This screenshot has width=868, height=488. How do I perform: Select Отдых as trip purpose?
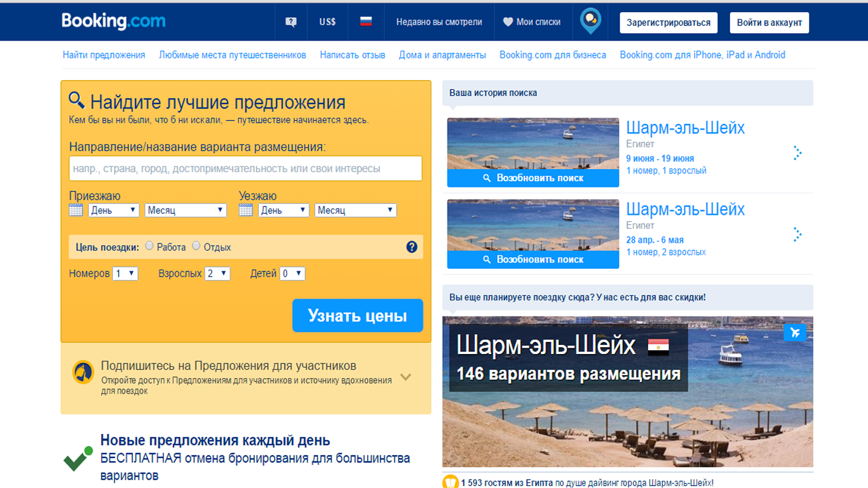coord(196,246)
